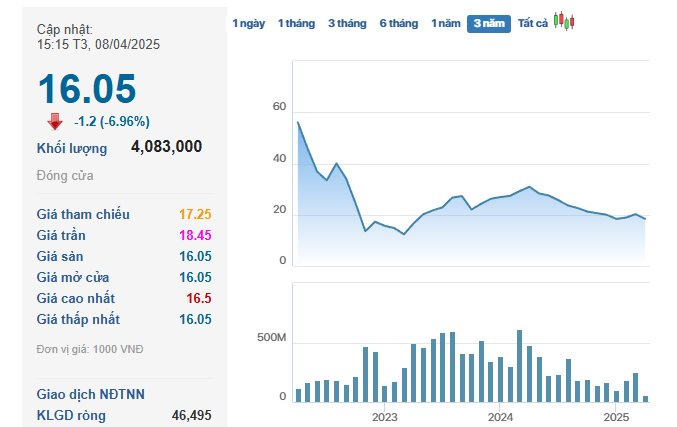Select the 6 tháng time range
The width and height of the screenshot is (677, 427).
(x=399, y=23)
